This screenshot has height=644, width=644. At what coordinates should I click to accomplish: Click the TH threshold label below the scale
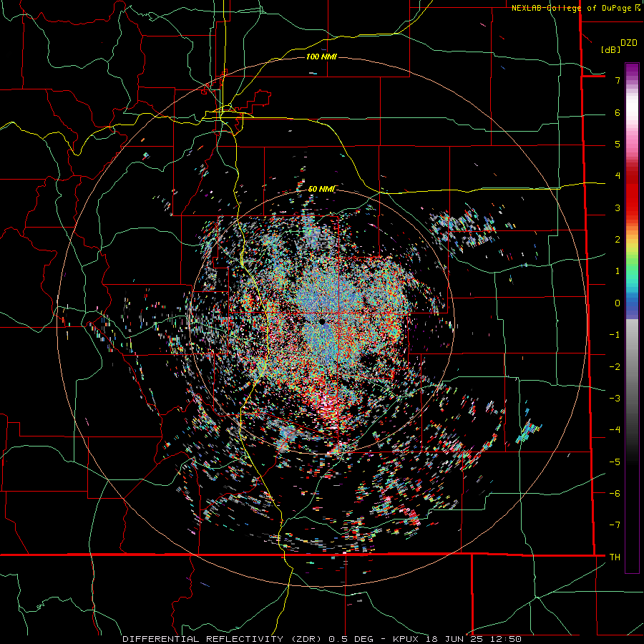coord(615,557)
